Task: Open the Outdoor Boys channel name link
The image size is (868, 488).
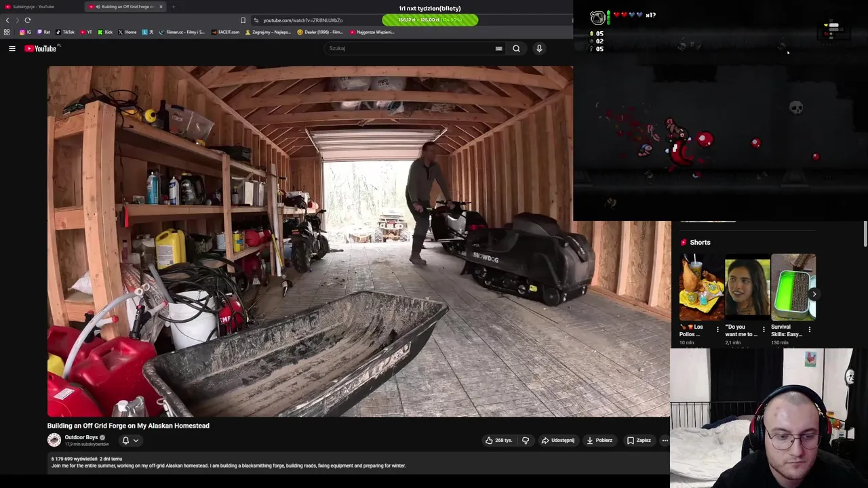Action: pos(81,438)
